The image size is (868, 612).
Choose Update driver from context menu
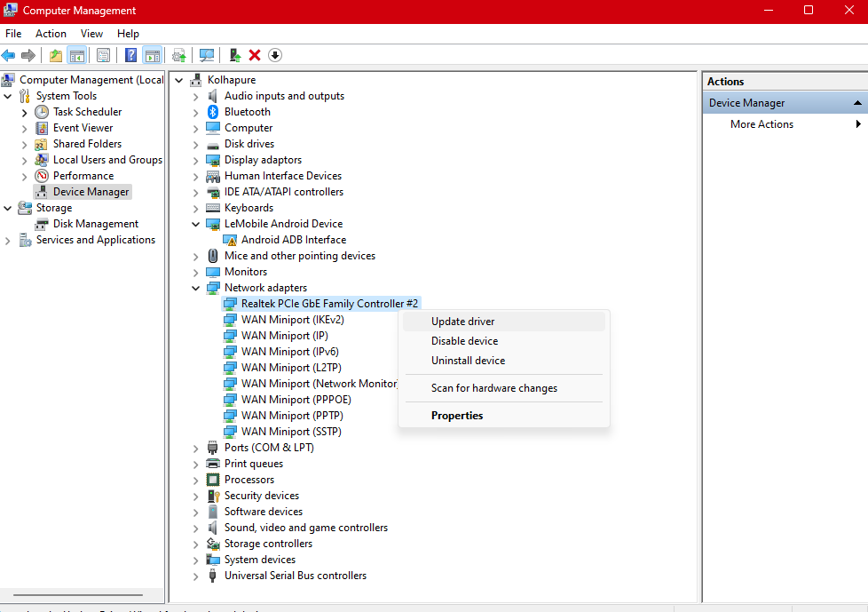(504, 322)
